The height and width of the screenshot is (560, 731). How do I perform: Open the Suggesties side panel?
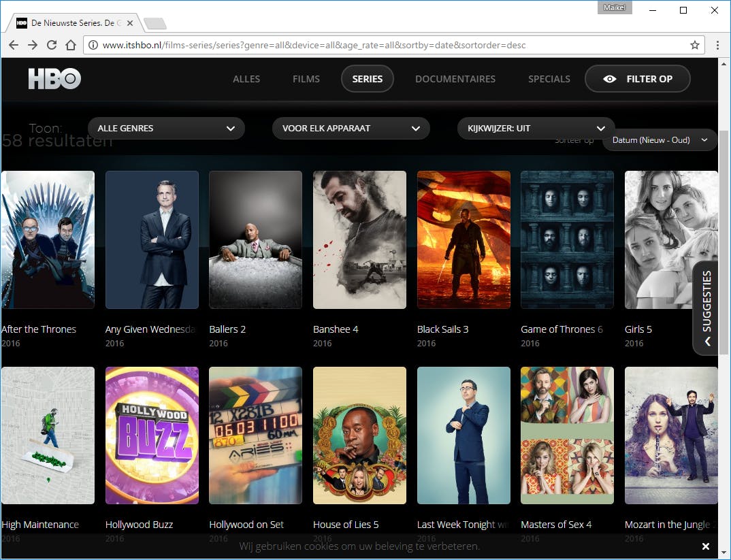706,308
